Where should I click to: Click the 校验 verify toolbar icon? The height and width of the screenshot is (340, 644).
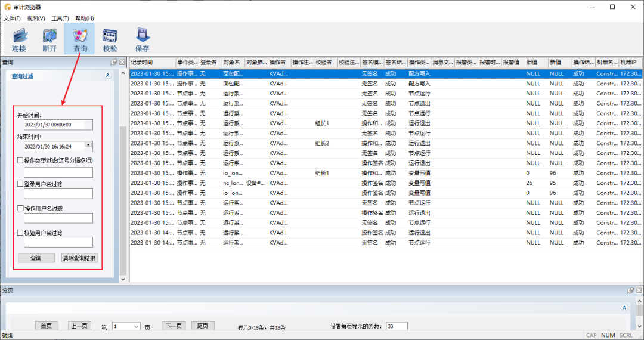coord(110,39)
